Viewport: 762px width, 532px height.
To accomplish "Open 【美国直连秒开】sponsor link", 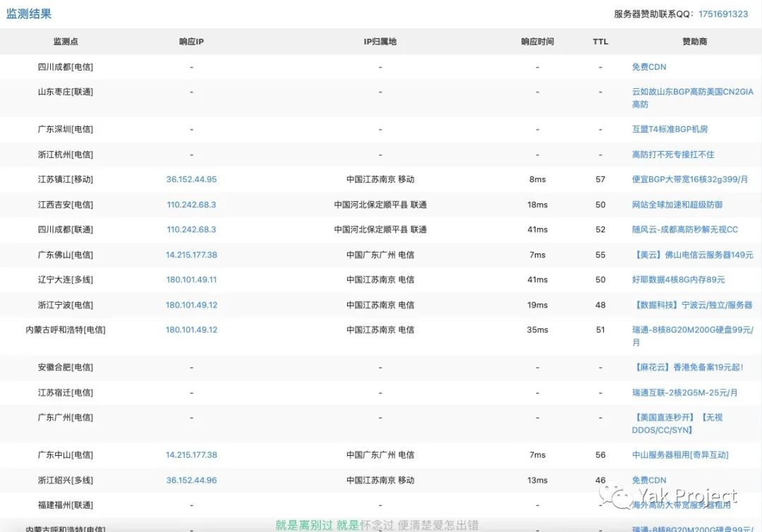I will click(677, 423).
